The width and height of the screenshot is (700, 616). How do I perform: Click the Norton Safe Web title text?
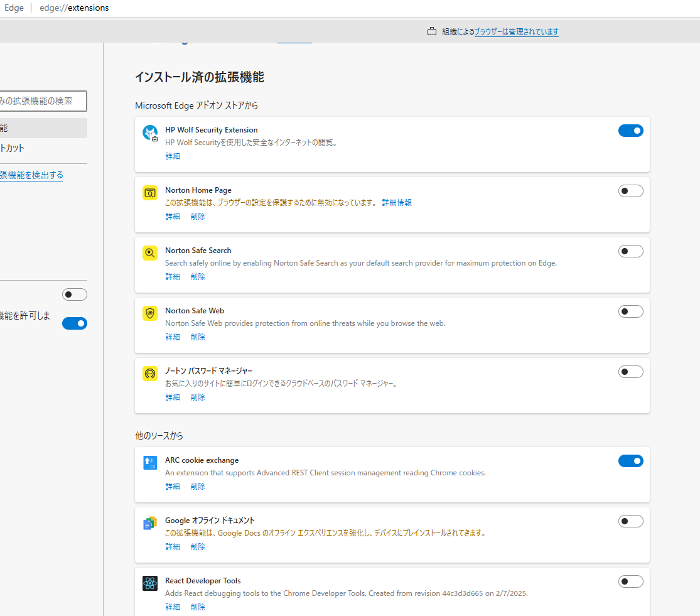(x=195, y=311)
